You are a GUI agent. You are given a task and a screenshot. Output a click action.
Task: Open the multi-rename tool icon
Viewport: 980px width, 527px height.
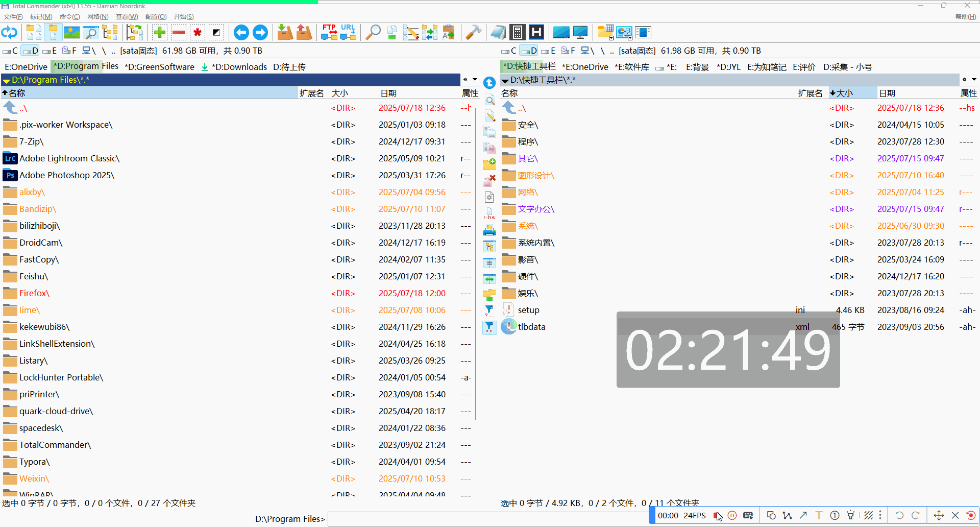(x=411, y=33)
